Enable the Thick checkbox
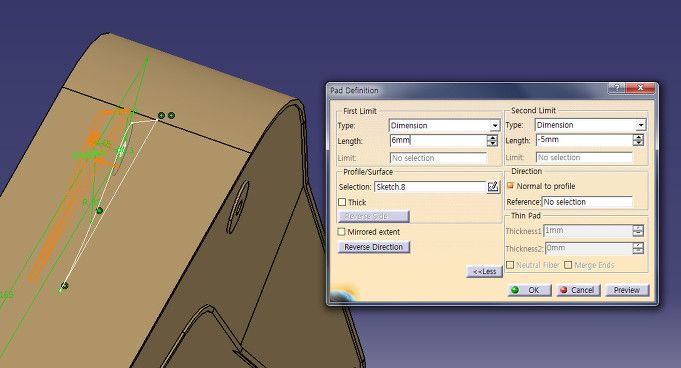This screenshot has height=368, width=681. (x=342, y=202)
